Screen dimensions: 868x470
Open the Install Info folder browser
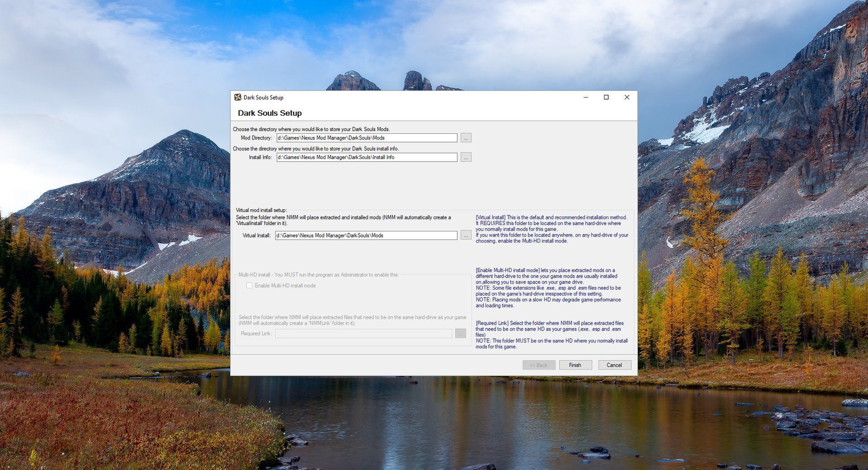(x=465, y=157)
